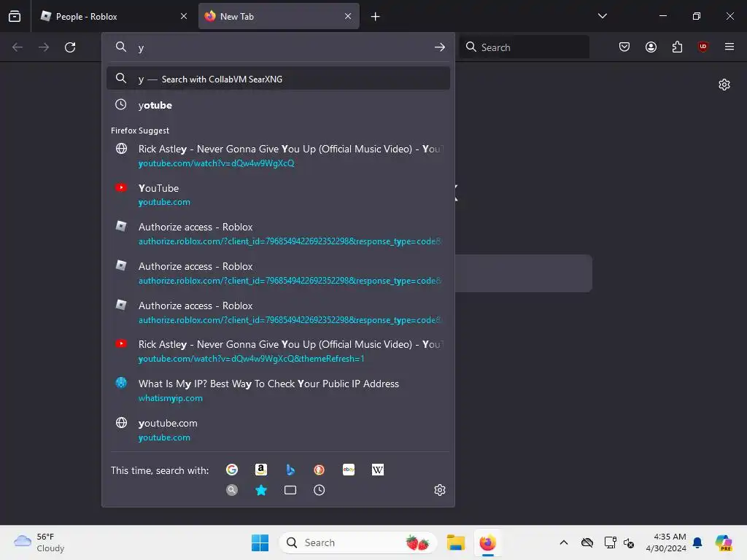This screenshot has width=747, height=560.
Task: Open the clock showing 4:35 AM
Action: pos(666,542)
